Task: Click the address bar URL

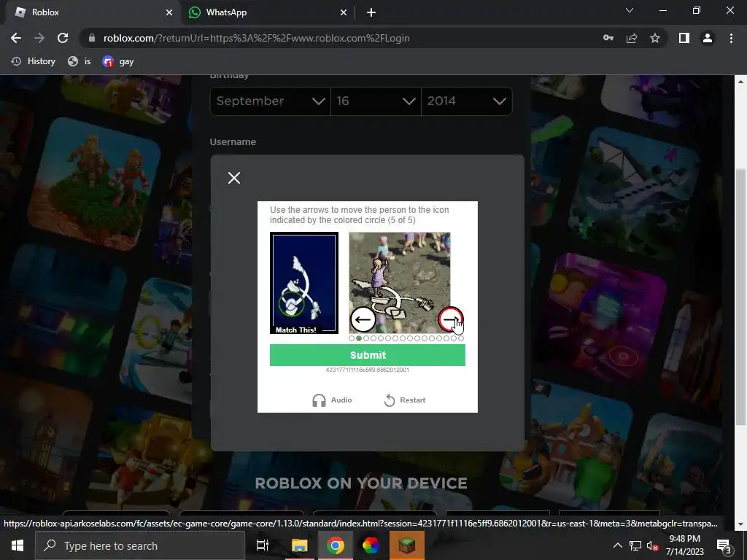Action: tap(256, 38)
